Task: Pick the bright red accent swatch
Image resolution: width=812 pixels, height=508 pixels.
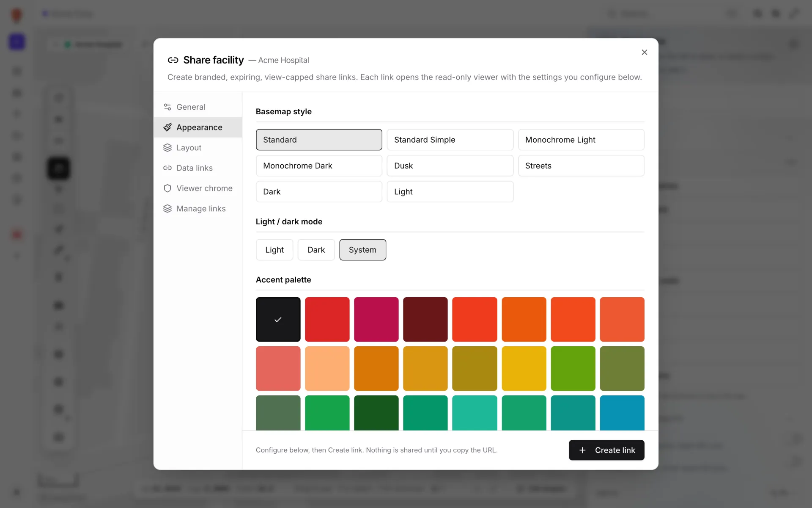Action: tap(327, 319)
